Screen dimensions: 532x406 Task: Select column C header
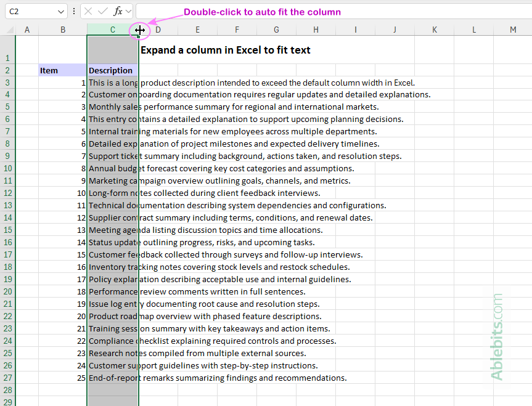pos(112,30)
